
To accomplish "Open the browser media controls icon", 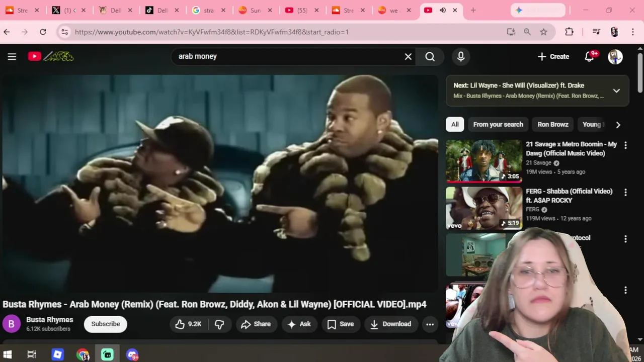I will click(x=596, y=32).
